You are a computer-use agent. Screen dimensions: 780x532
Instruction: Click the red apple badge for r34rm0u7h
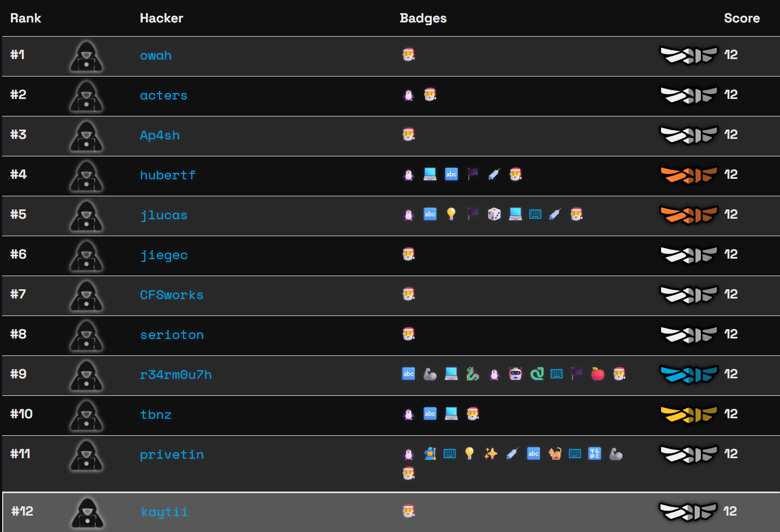point(597,374)
